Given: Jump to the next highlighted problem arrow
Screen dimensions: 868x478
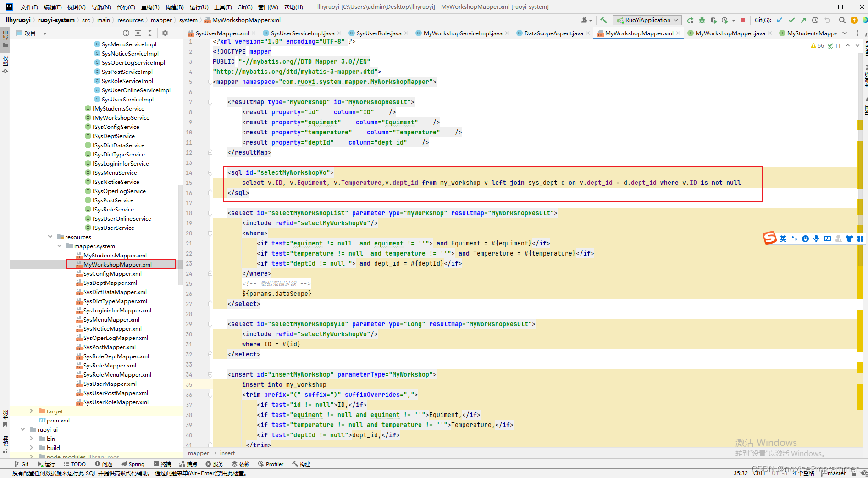Looking at the screenshot, I should [857, 45].
